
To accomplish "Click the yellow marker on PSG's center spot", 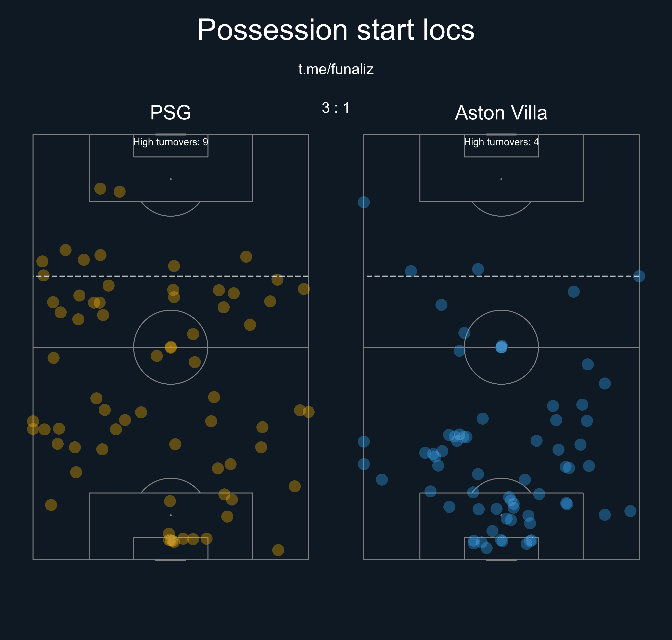I will pos(170,347).
